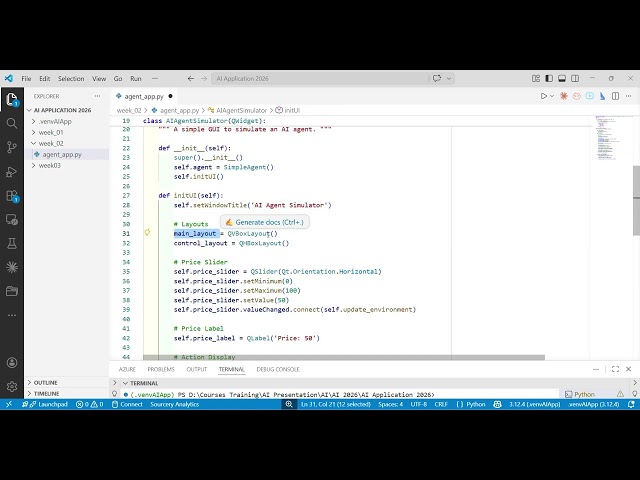
Task: Switch to the AZURE panel tab
Action: (127, 369)
